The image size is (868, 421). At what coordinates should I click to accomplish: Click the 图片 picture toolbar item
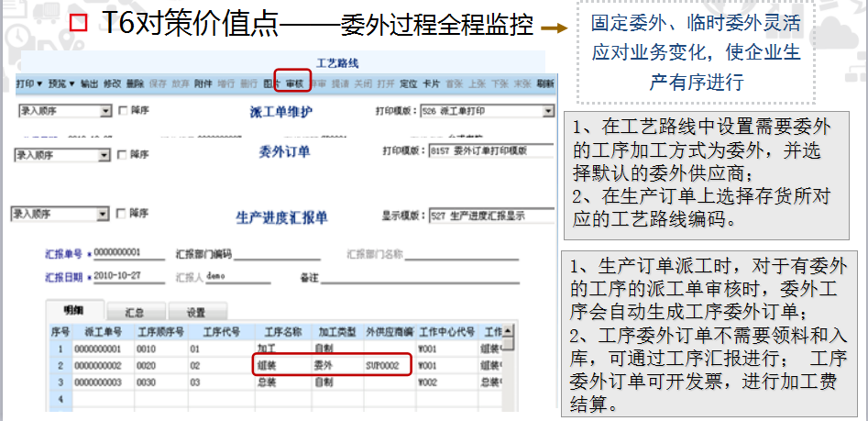[271, 84]
